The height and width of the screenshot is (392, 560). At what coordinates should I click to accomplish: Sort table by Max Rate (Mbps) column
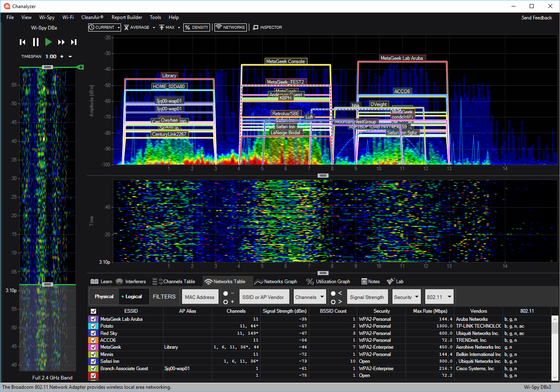(430, 311)
